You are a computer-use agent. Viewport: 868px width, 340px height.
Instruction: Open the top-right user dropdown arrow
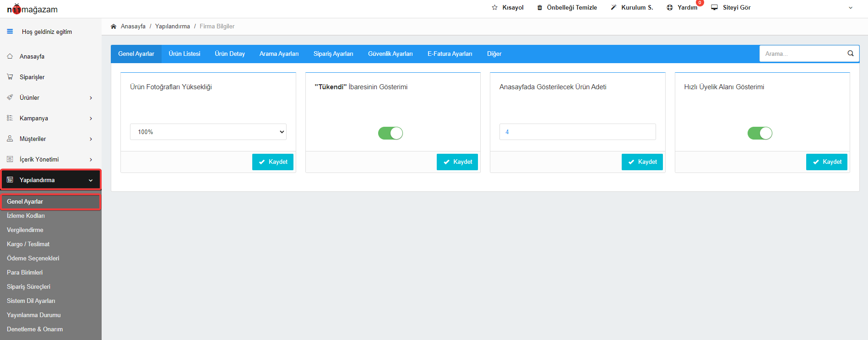pos(851,8)
